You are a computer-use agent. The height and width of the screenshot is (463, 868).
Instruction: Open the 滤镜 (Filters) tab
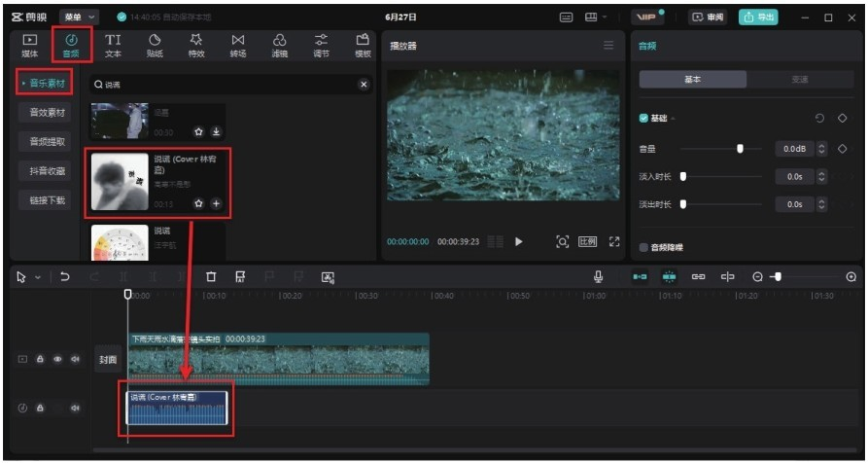[280, 46]
